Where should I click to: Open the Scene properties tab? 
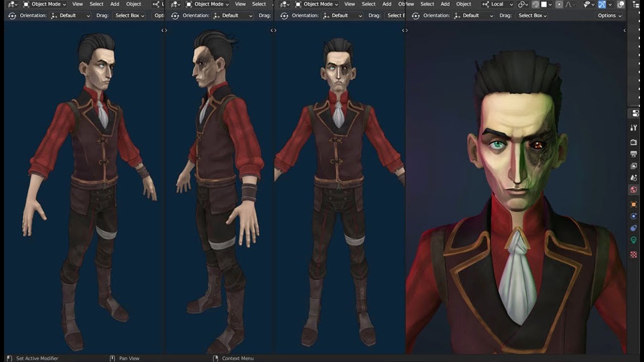[634, 178]
